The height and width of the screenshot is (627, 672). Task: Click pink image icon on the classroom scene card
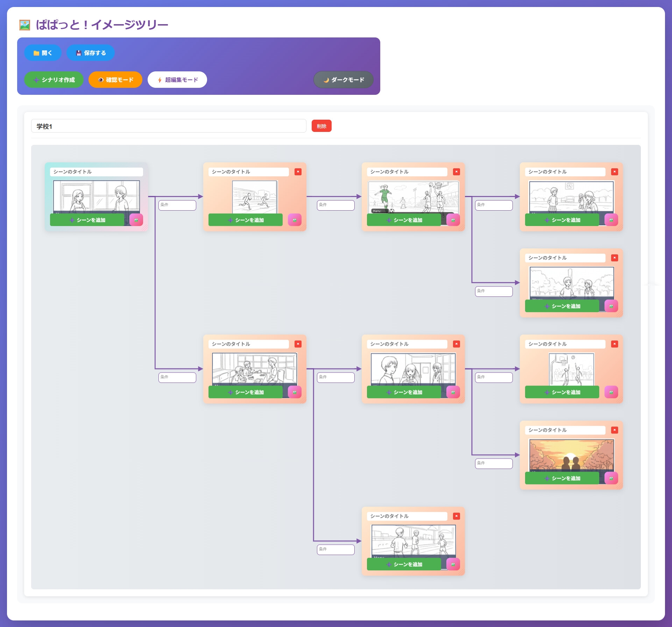pyautogui.click(x=294, y=392)
